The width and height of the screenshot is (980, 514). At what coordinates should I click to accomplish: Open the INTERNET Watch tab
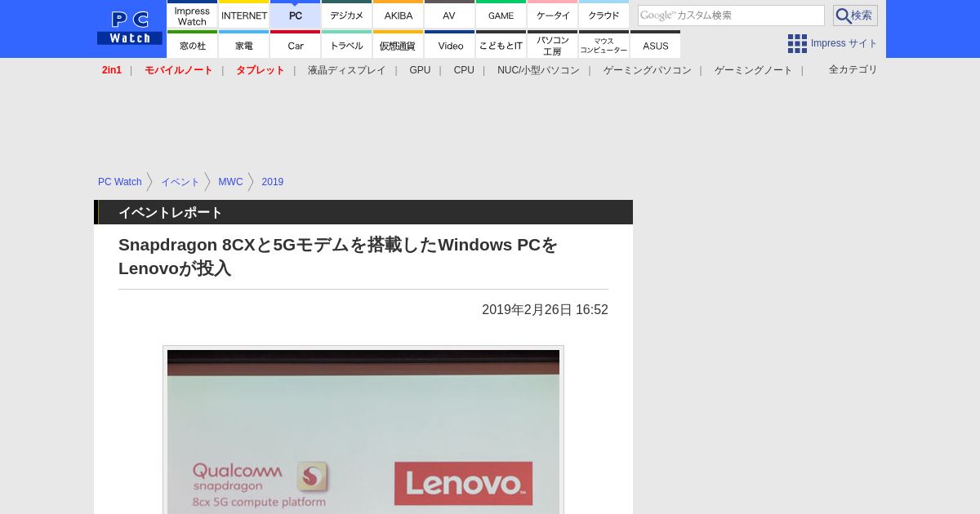click(x=244, y=15)
